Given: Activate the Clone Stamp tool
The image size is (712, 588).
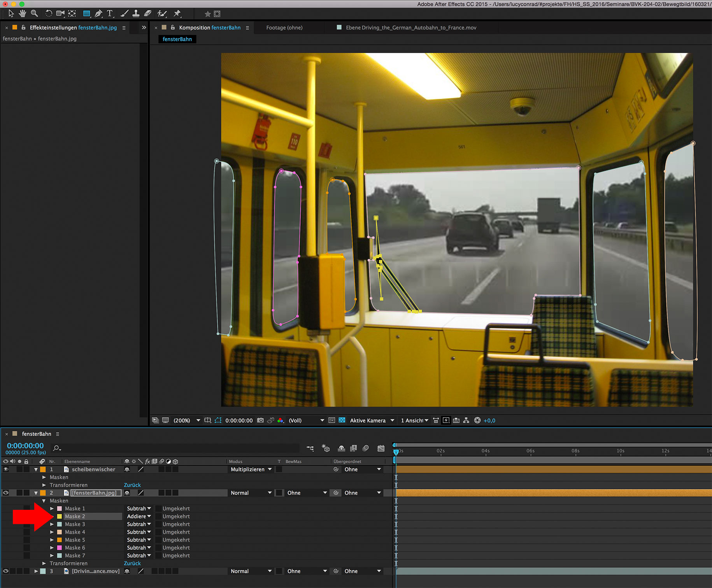Looking at the screenshot, I should point(136,14).
